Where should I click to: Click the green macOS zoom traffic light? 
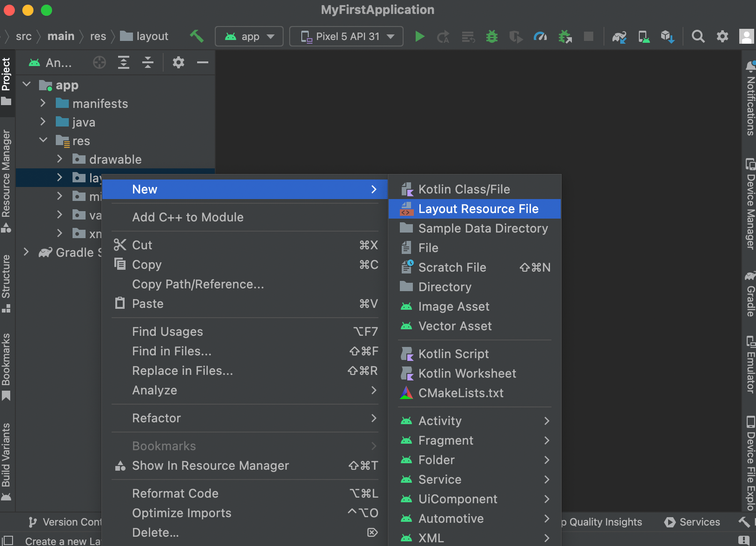[45, 10]
